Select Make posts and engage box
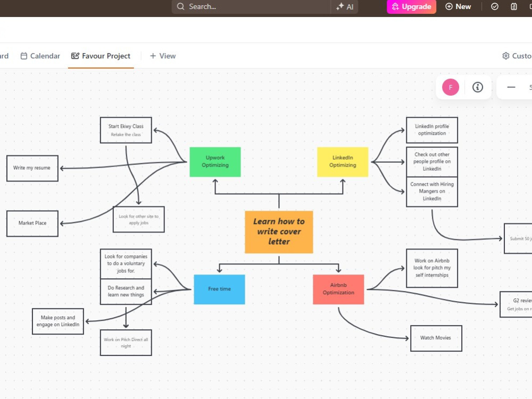532x399 pixels. 58,321
